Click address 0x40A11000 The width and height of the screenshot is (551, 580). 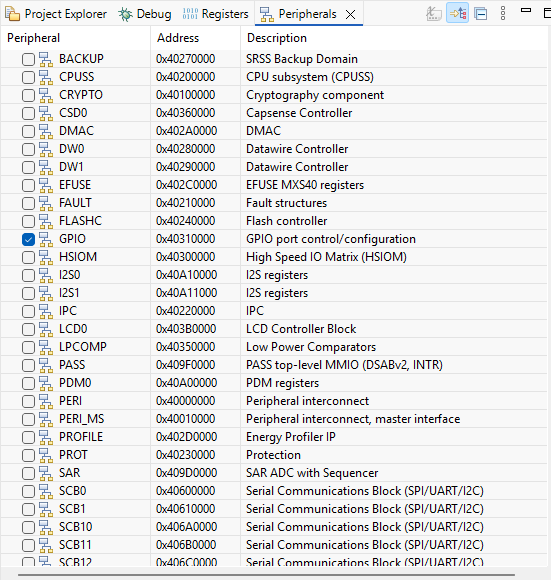point(186,293)
